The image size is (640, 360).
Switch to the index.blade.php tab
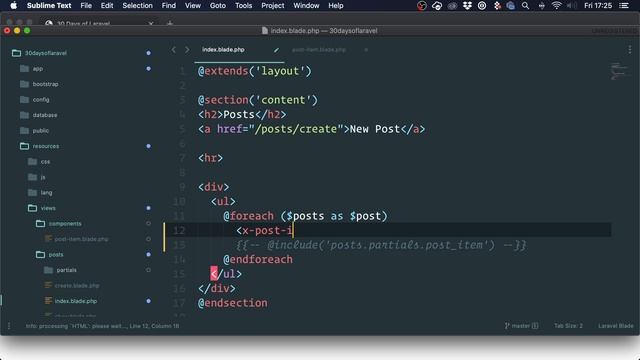pos(223,49)
